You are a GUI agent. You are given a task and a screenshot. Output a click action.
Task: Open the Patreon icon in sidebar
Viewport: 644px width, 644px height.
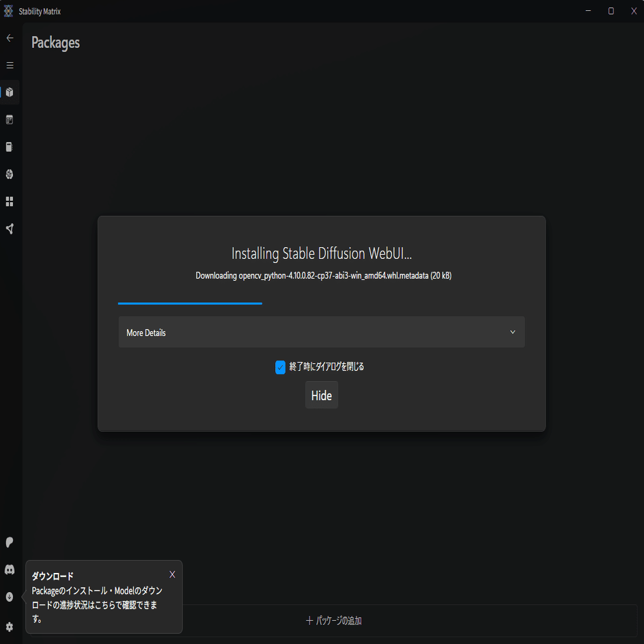pos(10,542)
